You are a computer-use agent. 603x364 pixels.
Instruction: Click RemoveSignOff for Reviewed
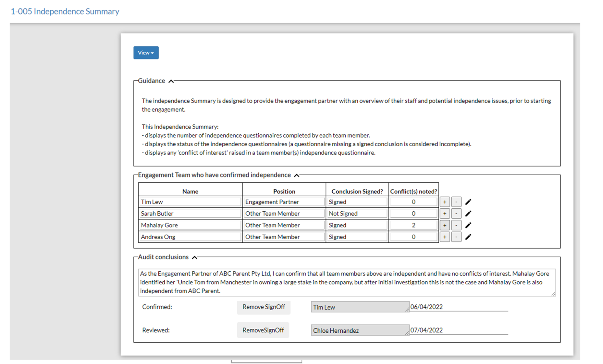click(263, 330)
